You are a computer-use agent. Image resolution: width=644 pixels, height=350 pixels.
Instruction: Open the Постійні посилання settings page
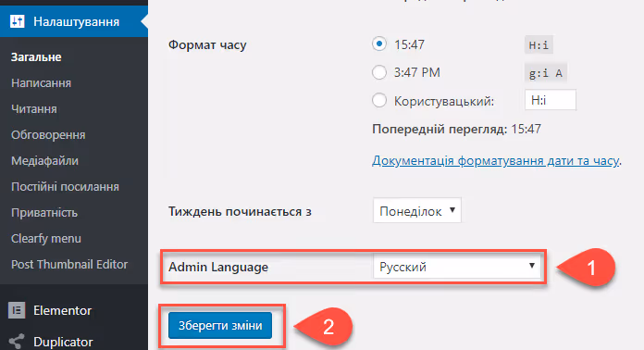pos(65,186)
